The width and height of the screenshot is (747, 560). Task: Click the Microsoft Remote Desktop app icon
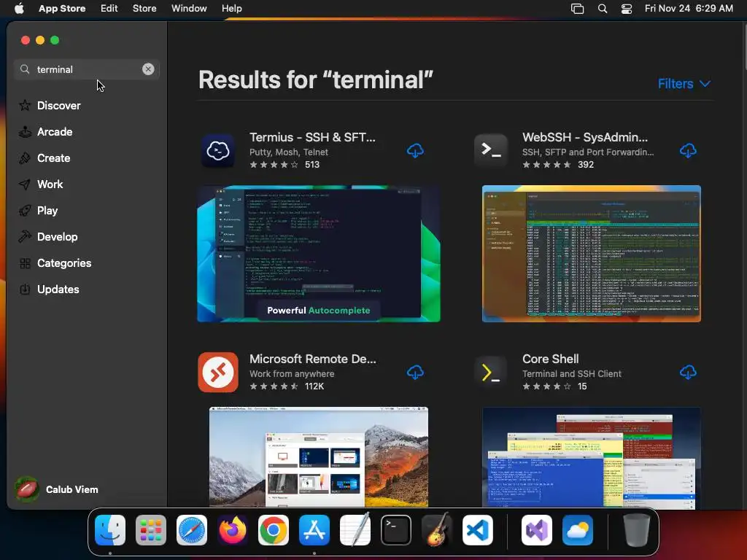pos(218,373)
